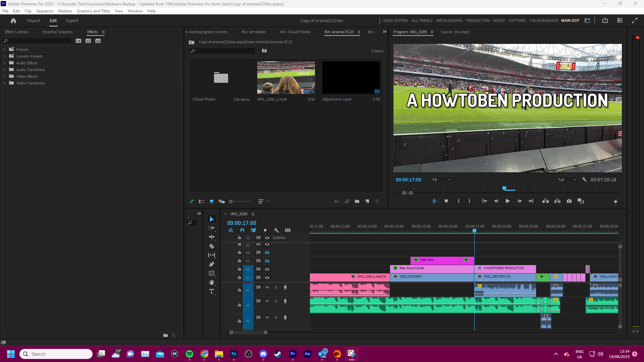Open the Sequence menu
Image resolution: width=644 pixels, height=362 pixels.
[45, 11]
